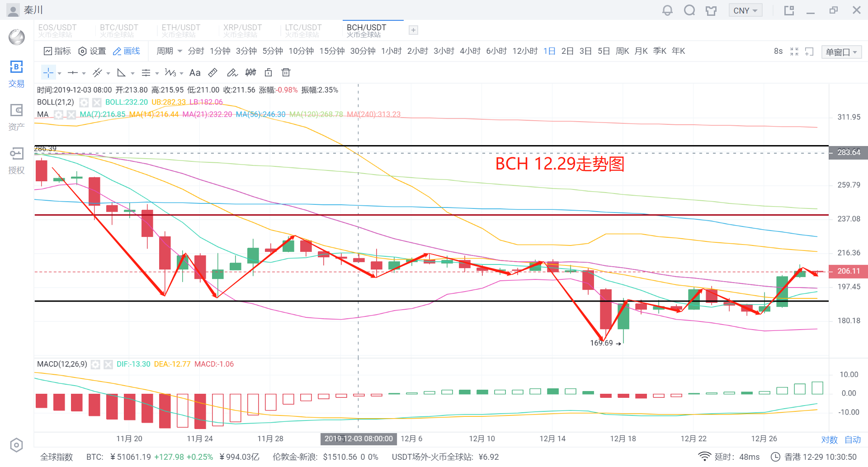This screenshot has width=868, height=467.
Task: Select the 15分钟 timeframe
Action: [332, 51]
